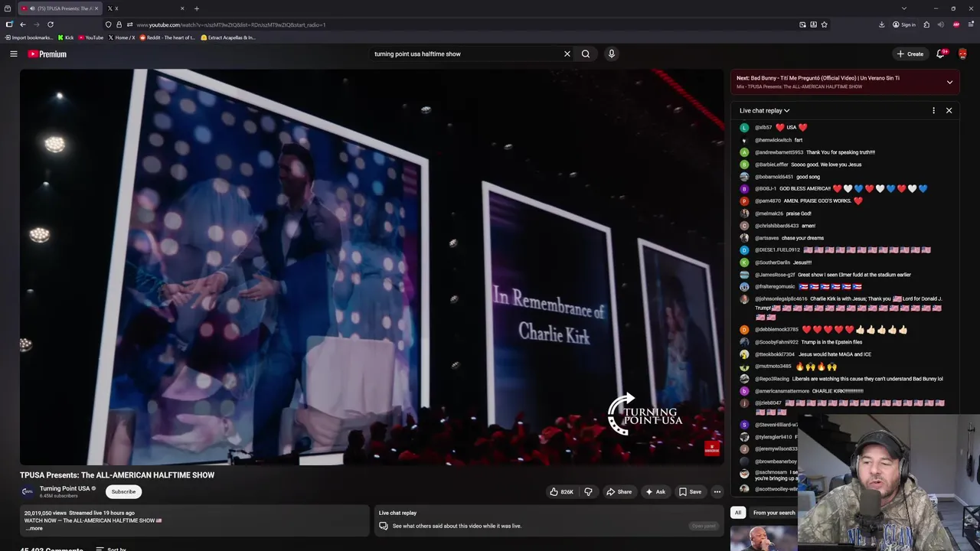The image size is (980, 551).
Task: Start voice search with microphone
Action: point(611,54)
